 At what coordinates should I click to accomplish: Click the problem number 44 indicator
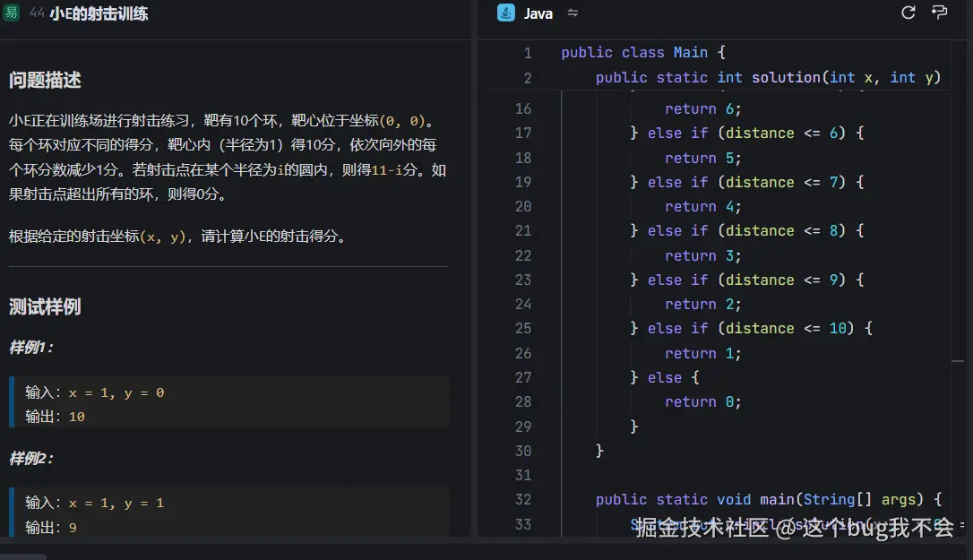36,13
